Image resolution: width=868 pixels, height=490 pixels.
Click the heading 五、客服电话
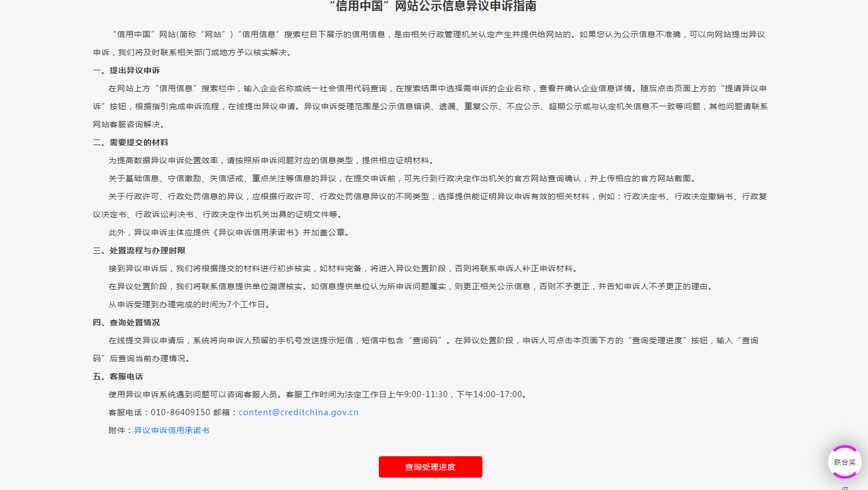click(x=118, y=376)
